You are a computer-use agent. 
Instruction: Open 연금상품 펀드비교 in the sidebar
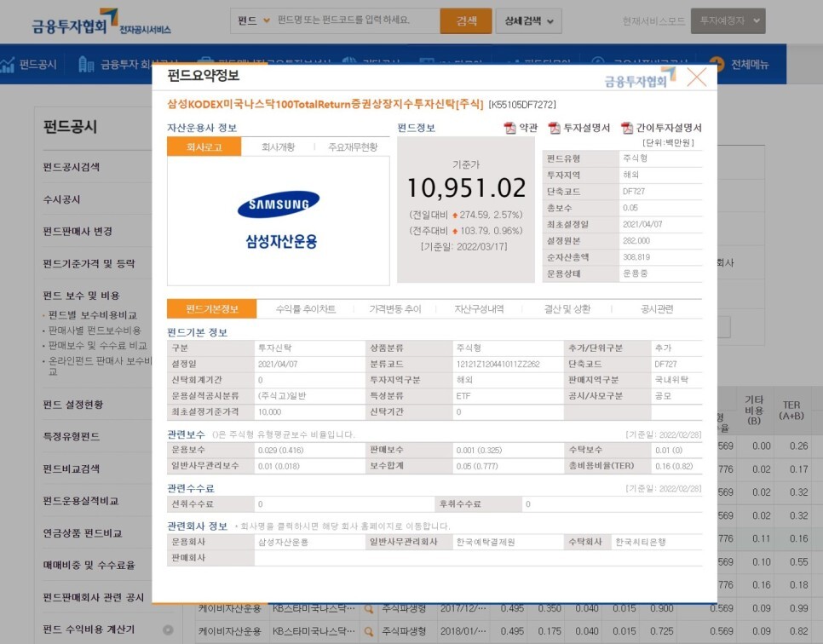tap(83, 533)
